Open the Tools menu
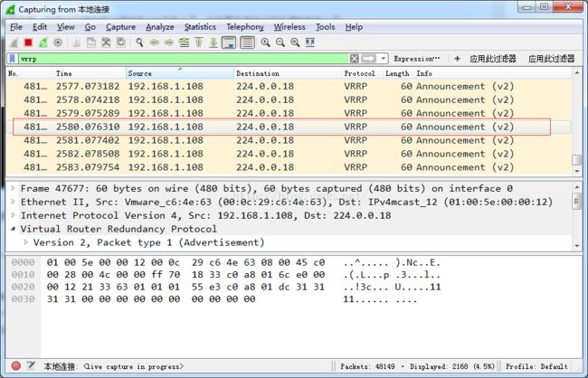 325,27
